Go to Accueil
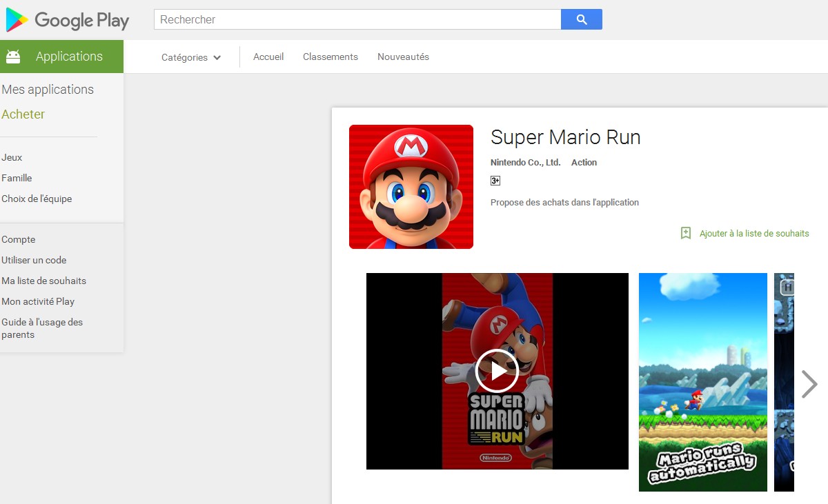The height and width of the screenshot is (504, 828). click(268, 57)
